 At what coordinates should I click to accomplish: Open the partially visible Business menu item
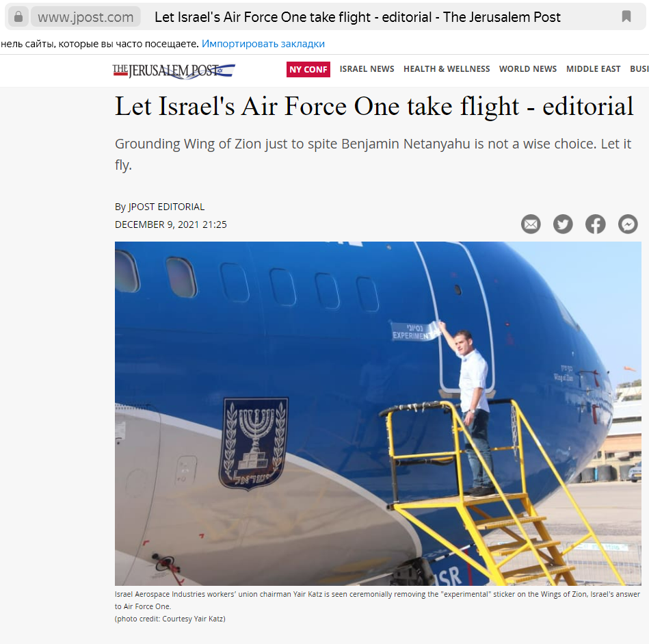[x=639, y=68]
